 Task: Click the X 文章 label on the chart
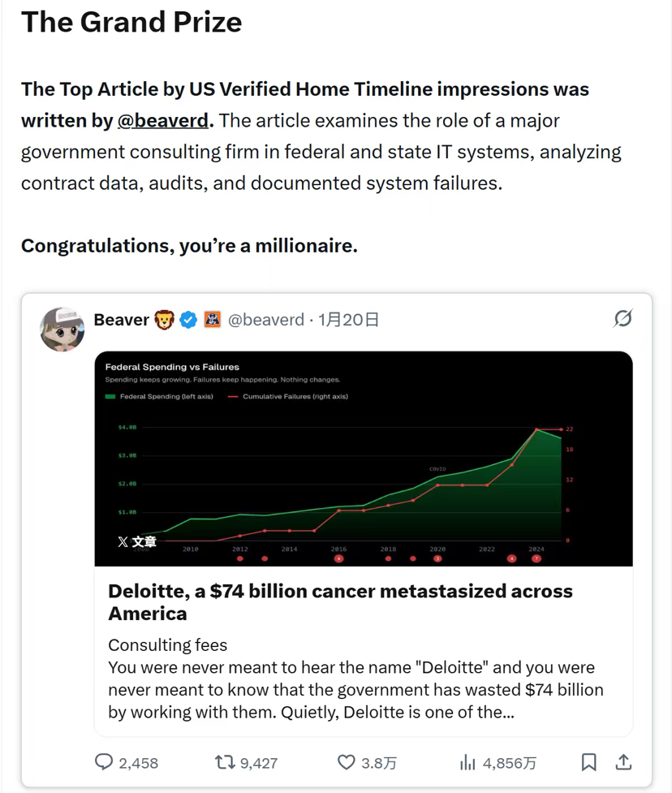click(x=136, y=541)
